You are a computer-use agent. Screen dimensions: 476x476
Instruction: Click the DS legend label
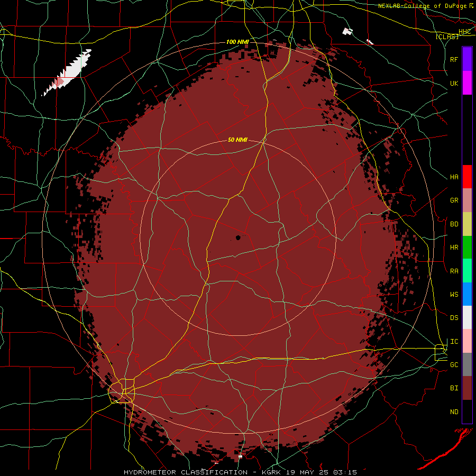click(454, 318)
